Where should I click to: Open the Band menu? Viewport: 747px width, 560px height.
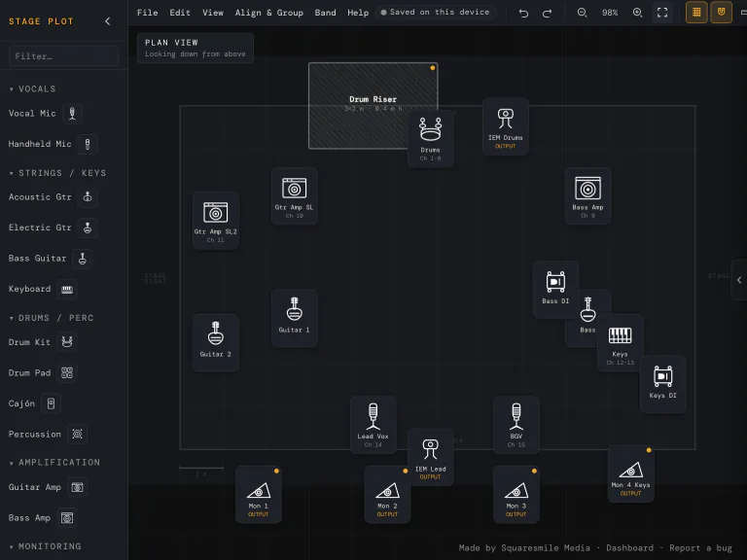[x=326, y=13]
